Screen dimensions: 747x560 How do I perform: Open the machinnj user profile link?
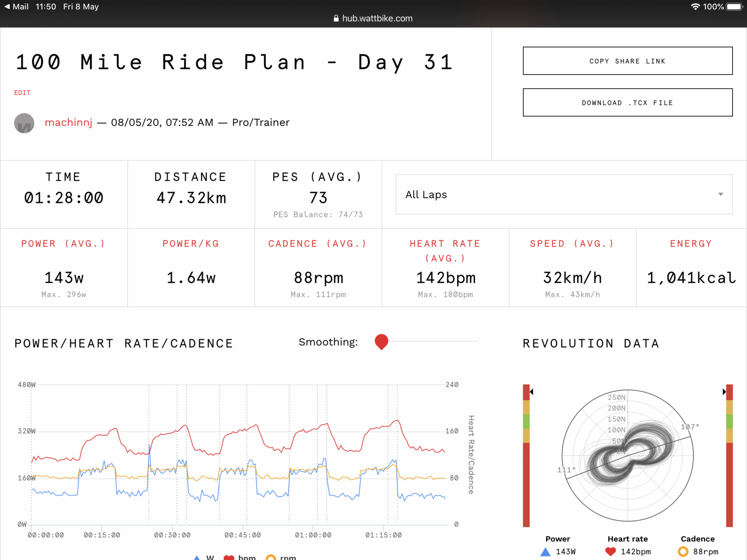69,123
